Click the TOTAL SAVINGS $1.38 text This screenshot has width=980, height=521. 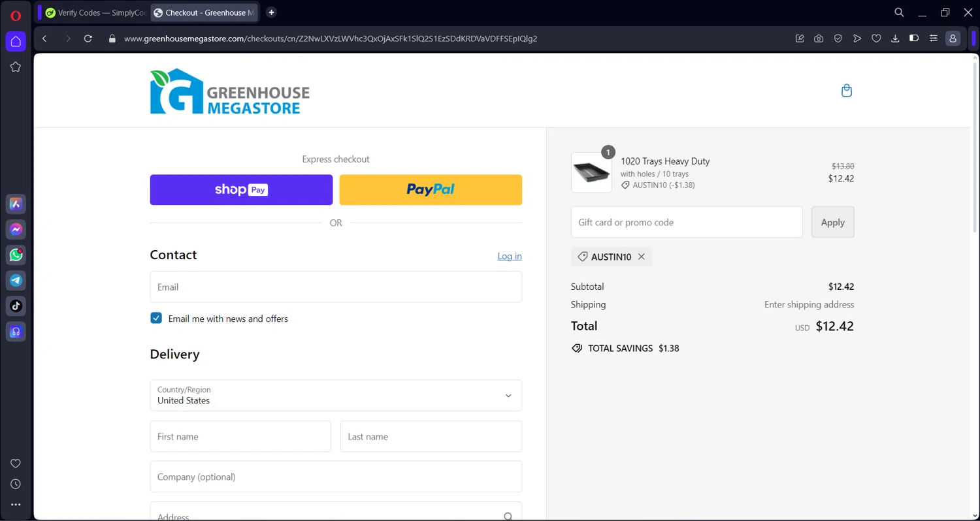pyautogui.click(x=625, y=349)
